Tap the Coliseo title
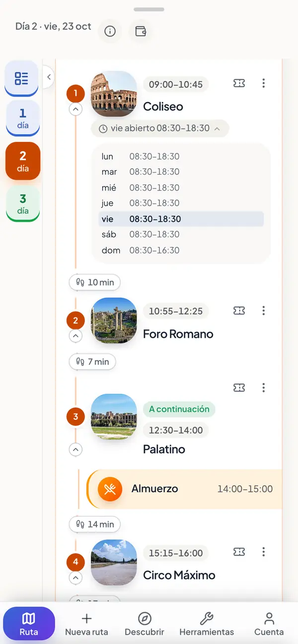The height and width of the screenshot is (644, 298). coord(163,107)
